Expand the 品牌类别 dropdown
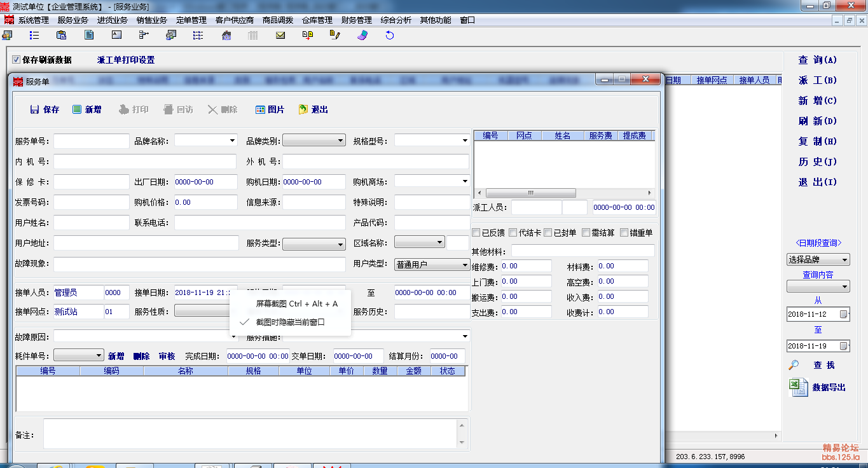The image size is (868, 468). [x=341, y=141]
